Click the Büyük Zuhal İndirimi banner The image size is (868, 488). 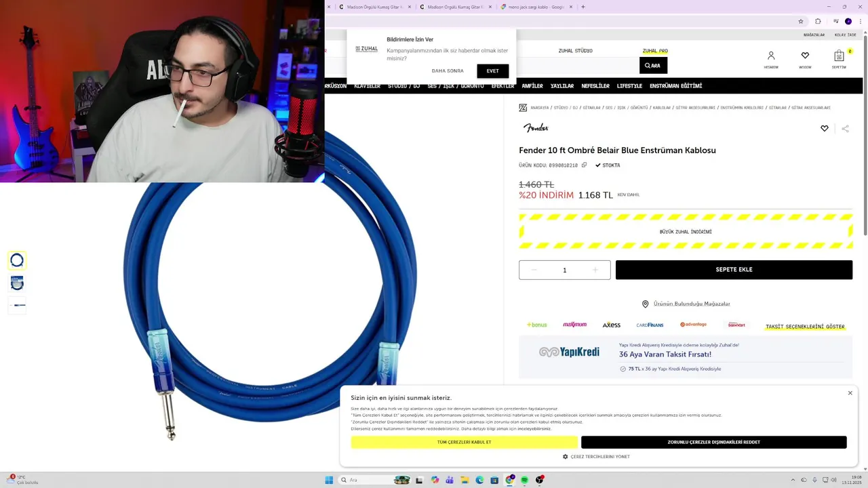686,232
